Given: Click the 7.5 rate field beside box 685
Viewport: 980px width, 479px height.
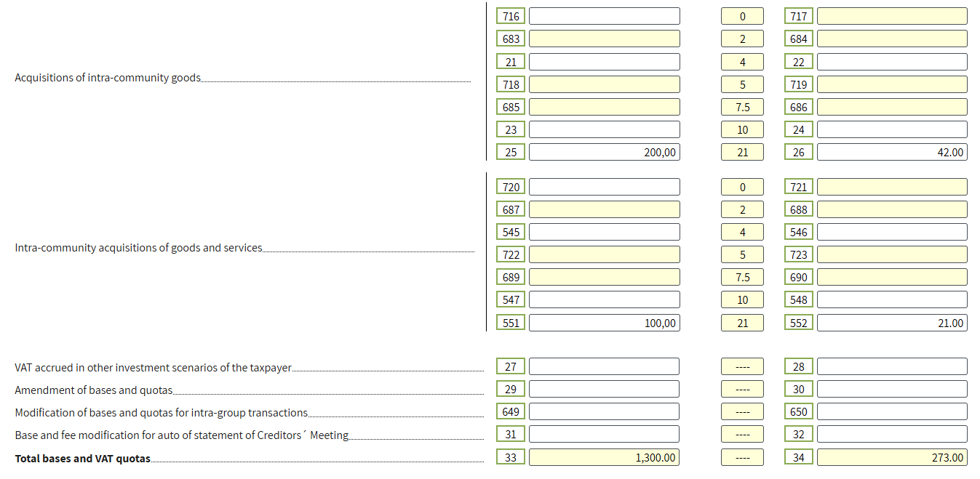Looking at the screenshot, I should click(x=742, y=107).
